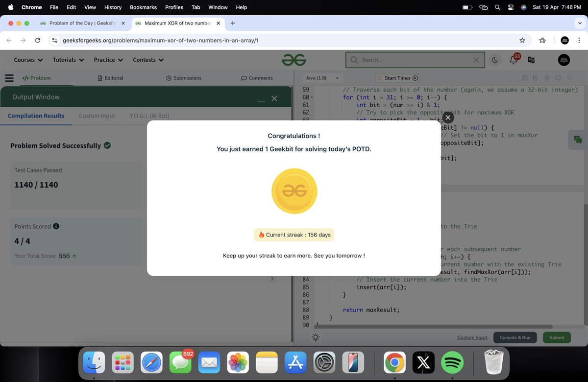
Task: Click the editor toolbar sign-in style arrow icon
Action: pos(536,78)
